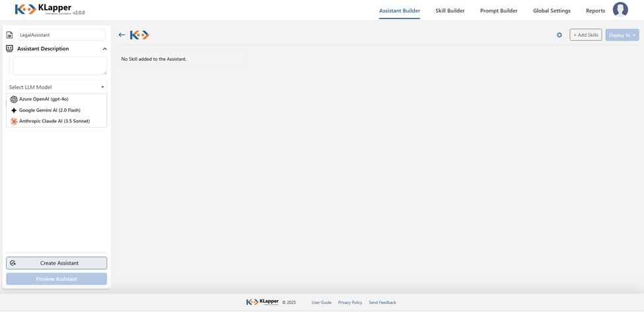Click the Assistant Description heading text
Viewport: 644px width, 312px height.
tap(43, 48)
